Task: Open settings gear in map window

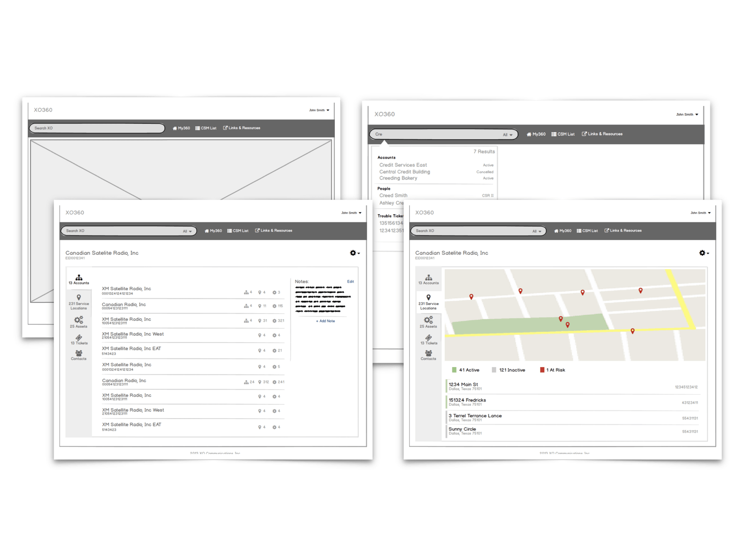Action: (x=704, y=253)
